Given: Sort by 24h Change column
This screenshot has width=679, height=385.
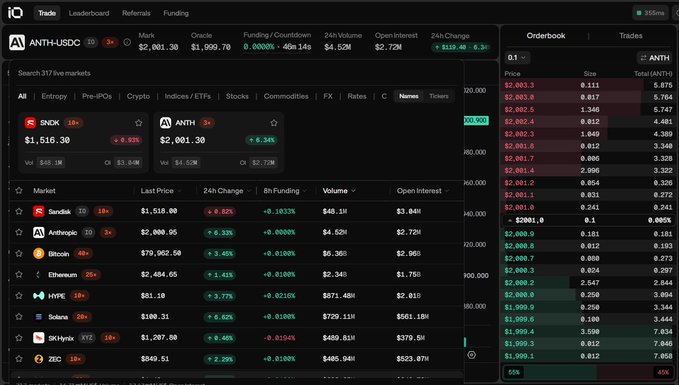Looking at the screenshot, I should 226,191.
